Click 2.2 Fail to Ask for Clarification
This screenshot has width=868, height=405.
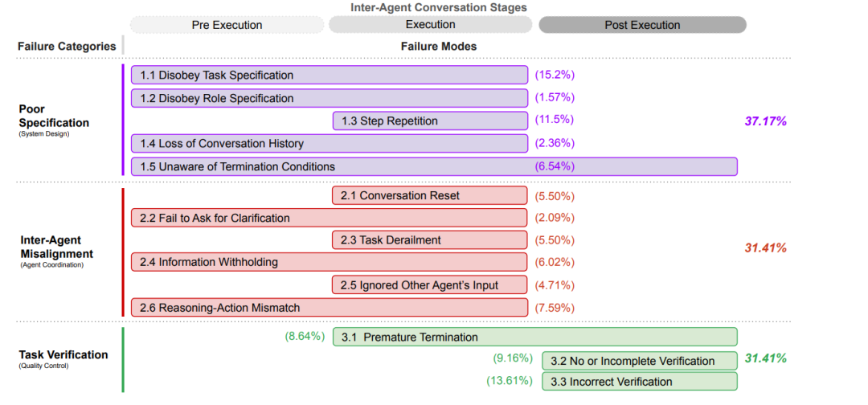pyautogui.click(x=329, y=218)
